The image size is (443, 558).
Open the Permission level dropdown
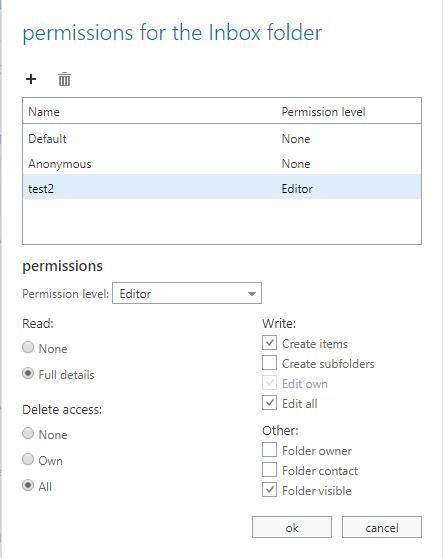click(187, 293)
